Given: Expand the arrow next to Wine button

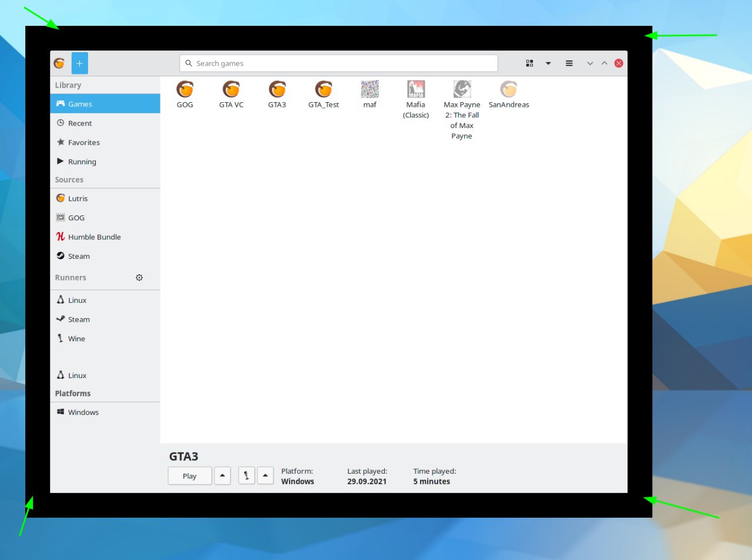Looking at the screenshot, I should pyautogui.click(x=266, y=476).
